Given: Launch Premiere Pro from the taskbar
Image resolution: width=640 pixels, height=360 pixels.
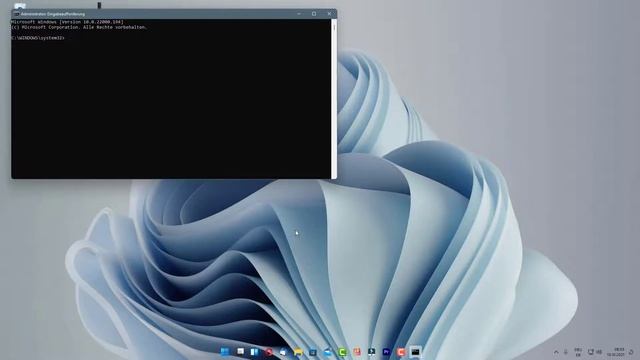Looking at the screenshot, I should click(386, 352).
